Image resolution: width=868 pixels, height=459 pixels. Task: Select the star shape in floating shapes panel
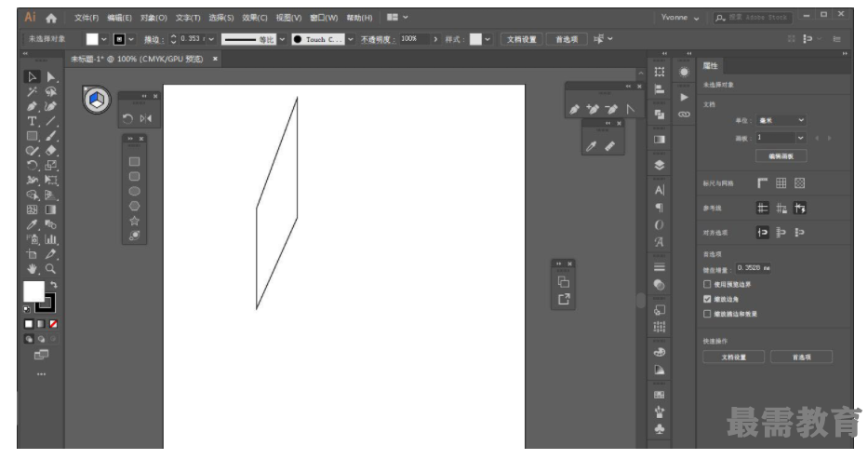click(x=135, y=221)
